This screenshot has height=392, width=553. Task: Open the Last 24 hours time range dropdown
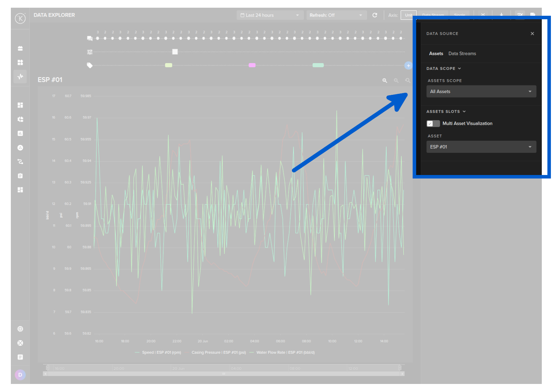click(x=269, y=15)
